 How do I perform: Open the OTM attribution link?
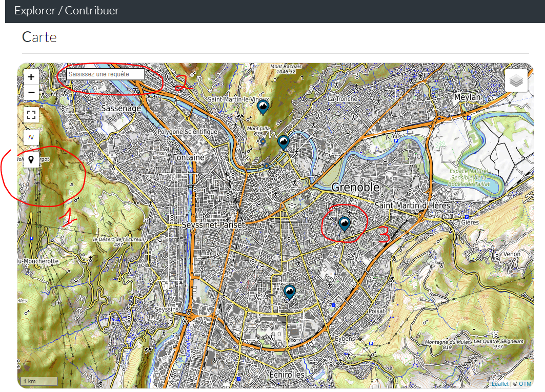[x=525, y=384]
